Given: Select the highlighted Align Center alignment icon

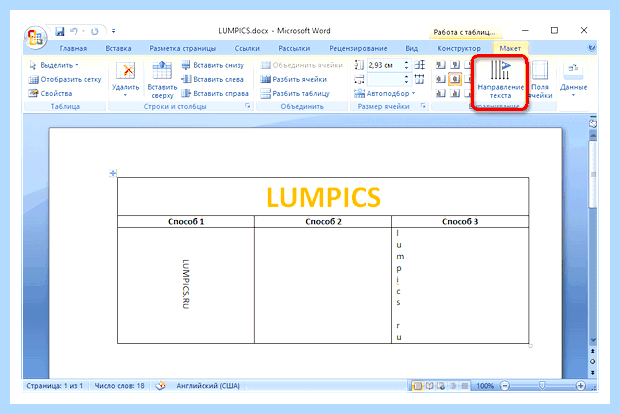Looking at the screenshot, I should coord(455,79).
